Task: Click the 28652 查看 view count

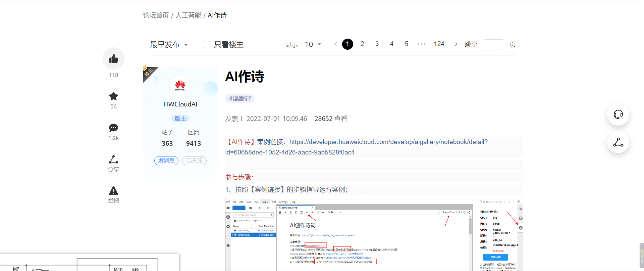Action: click(331, 119)
